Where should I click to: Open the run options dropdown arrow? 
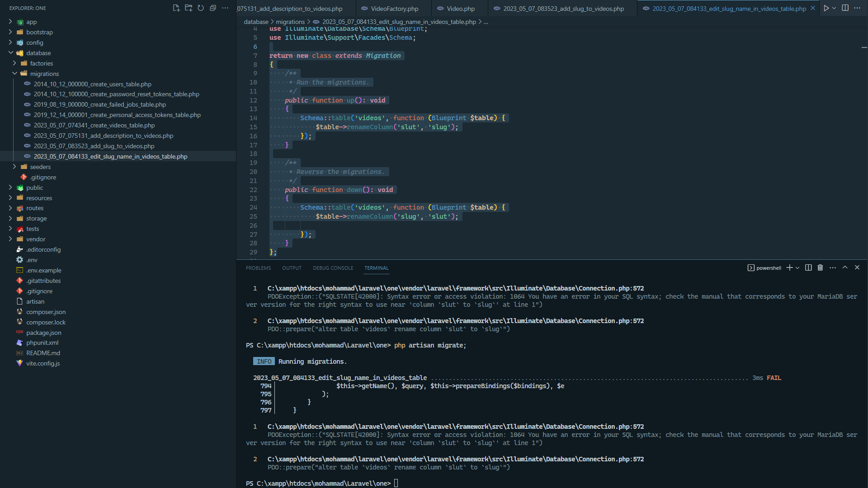834,8
